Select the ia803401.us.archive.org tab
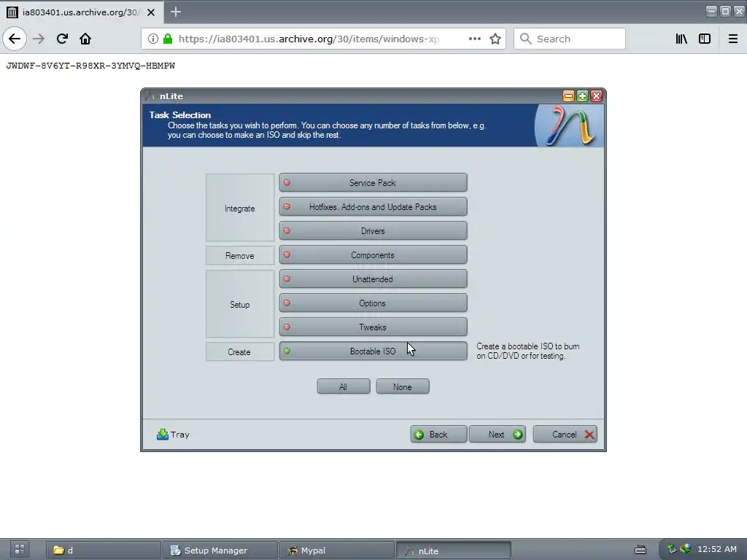The image size is (747, 560). click(81, 12)
